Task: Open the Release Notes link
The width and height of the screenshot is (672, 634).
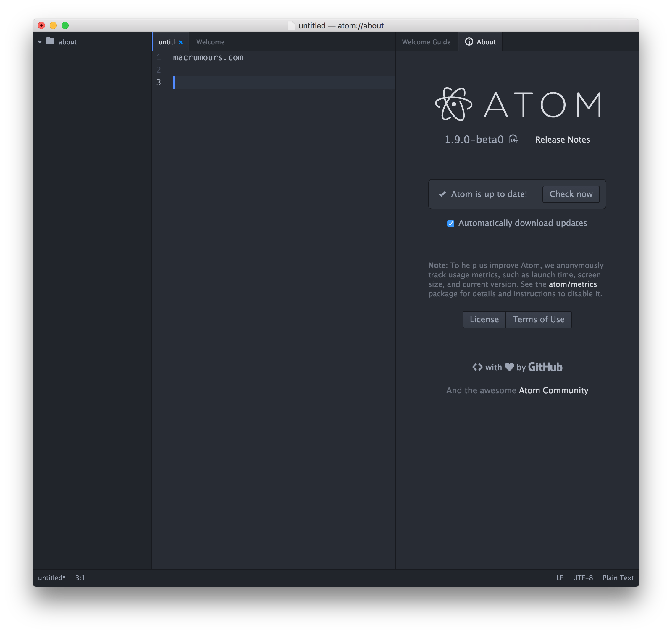Action: pyautogui.click(x=563, y=140)
